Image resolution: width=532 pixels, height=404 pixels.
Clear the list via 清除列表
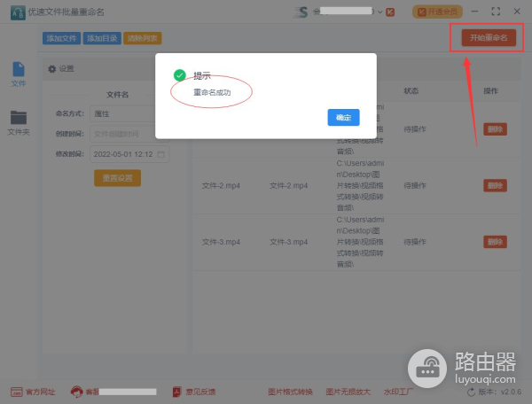[143, 38]
